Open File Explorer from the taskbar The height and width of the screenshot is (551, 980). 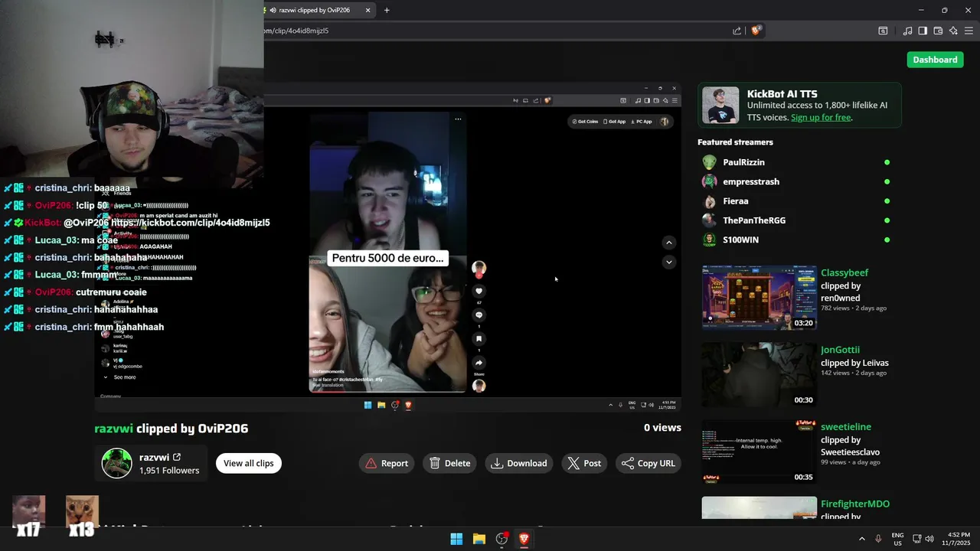pos(479,539)
